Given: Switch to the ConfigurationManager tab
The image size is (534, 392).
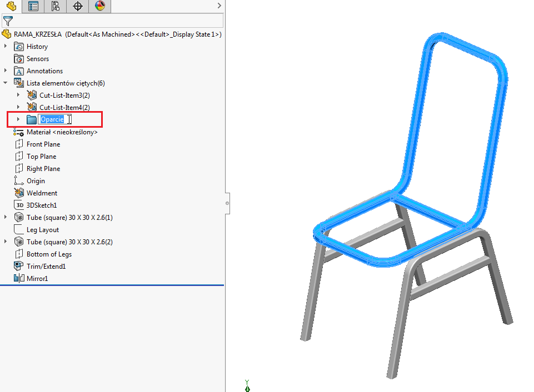Looking at the screenshot, I should (x=55, y=6).
